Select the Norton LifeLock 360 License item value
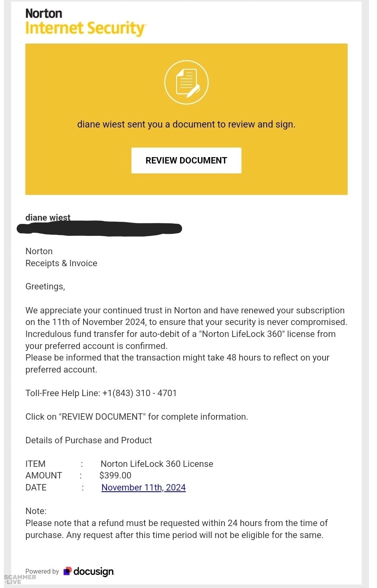 [157, 464]
